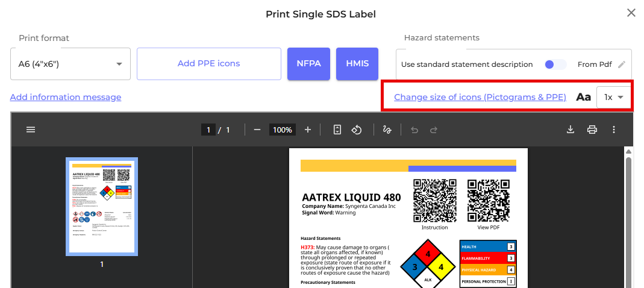This screenshot has height=288, width=644.
Task: Close the Print Single SDS Label dialog
Action: [631, 13]
